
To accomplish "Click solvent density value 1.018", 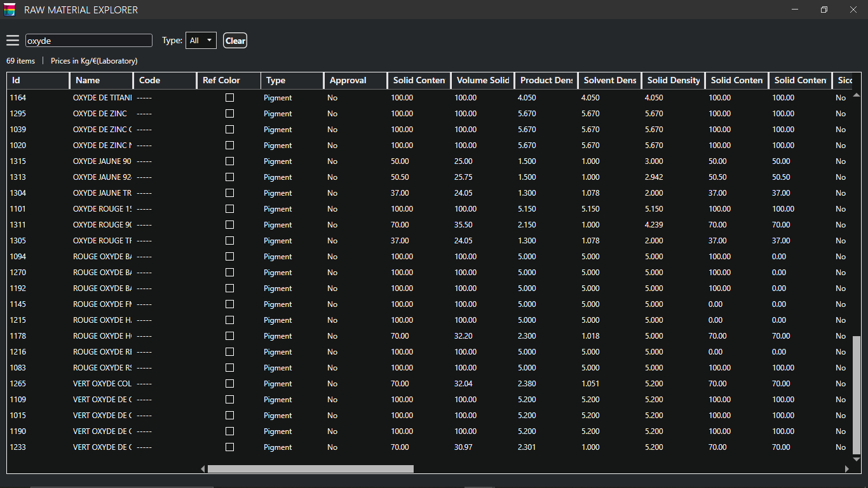I will point(590,336).
